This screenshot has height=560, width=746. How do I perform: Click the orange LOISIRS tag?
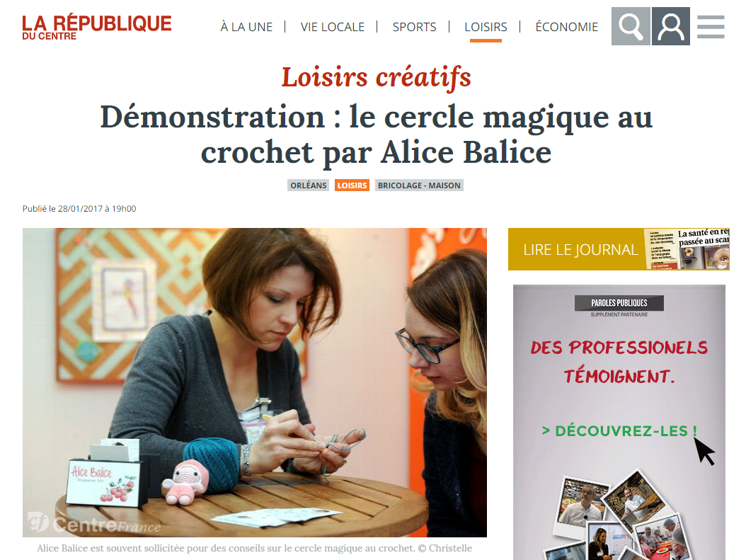[x=352, y=185]
